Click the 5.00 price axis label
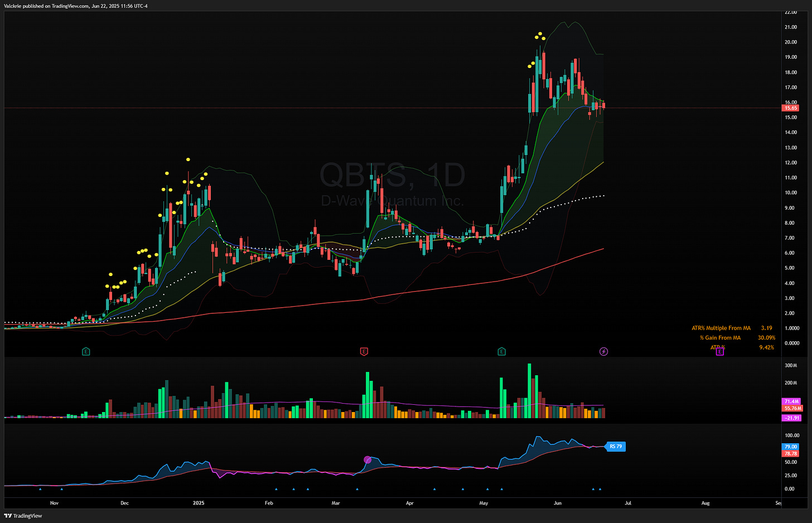812x523 pixels. tap(790, 268)
